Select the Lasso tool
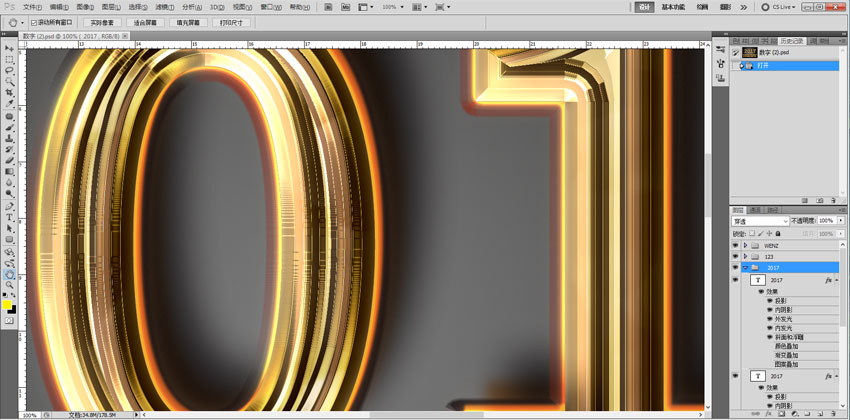 [9, 71]
